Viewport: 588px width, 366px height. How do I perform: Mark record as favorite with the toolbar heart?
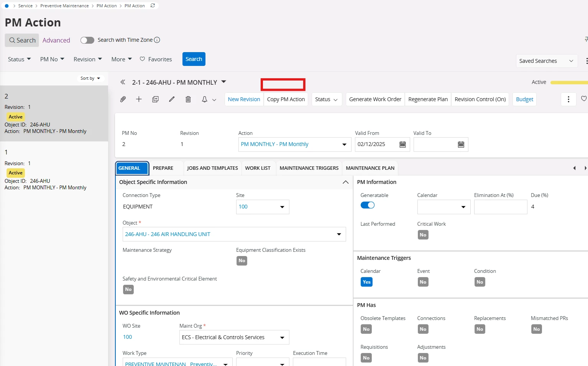tap(584, 99)
